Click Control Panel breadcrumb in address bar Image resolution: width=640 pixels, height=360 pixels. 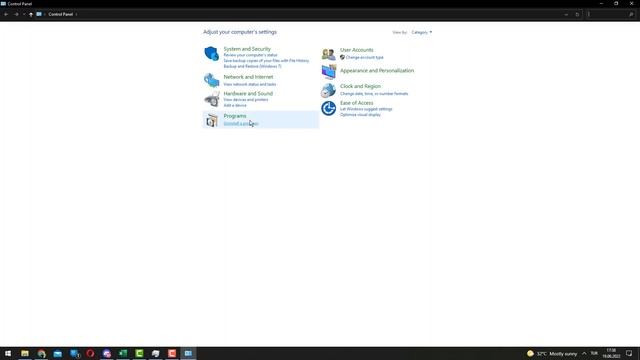(60, 14)
